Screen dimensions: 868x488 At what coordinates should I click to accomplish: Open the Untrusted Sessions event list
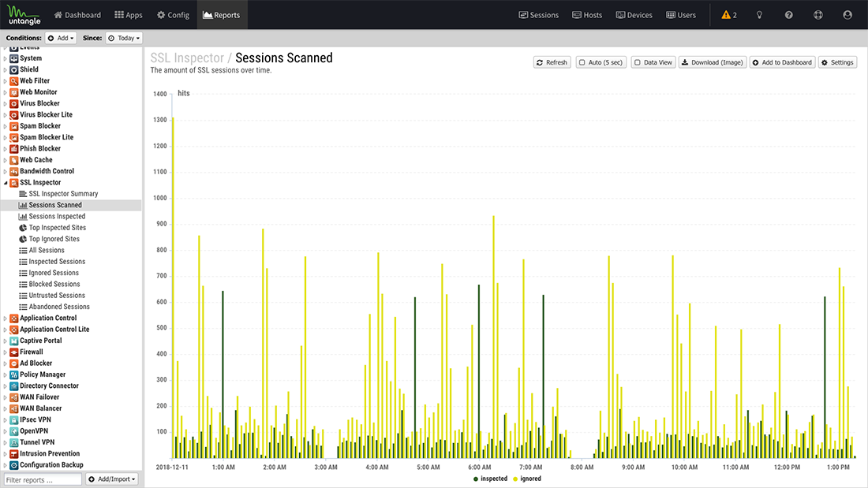click(57, 296)
